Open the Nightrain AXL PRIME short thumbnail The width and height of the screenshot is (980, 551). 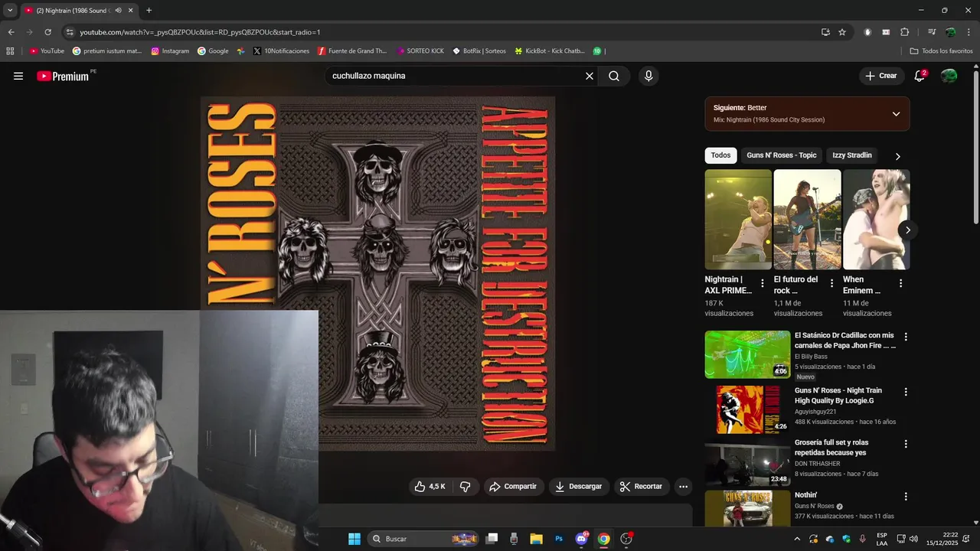[738, 220]
